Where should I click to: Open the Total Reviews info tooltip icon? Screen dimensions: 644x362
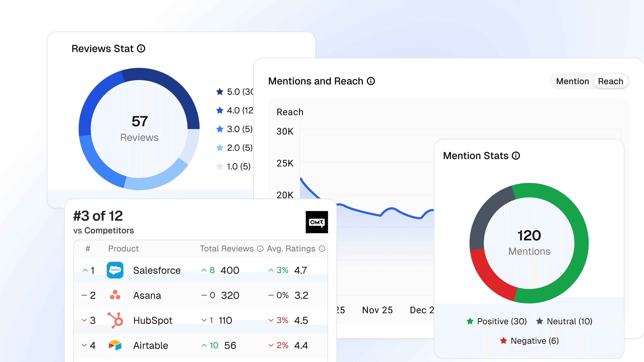click(x=260, y=249)
